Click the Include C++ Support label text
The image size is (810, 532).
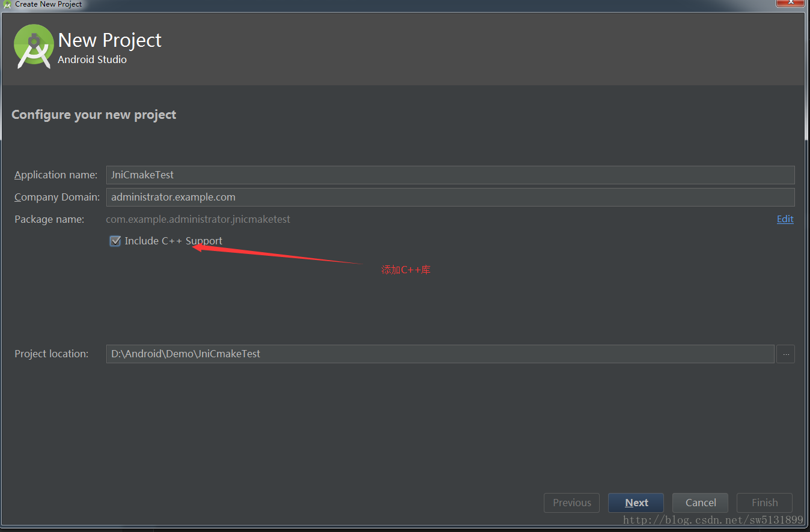(x=173, y=241)
